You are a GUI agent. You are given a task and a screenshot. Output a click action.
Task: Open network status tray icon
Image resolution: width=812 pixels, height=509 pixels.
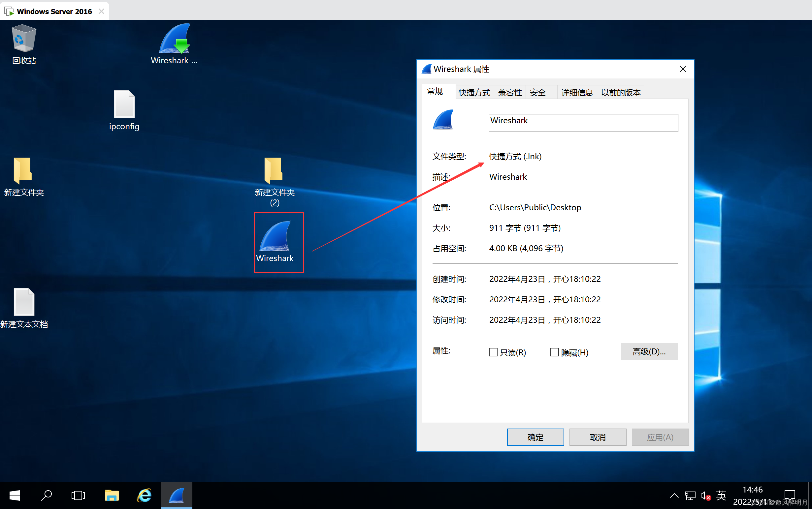tap(690, 495)
